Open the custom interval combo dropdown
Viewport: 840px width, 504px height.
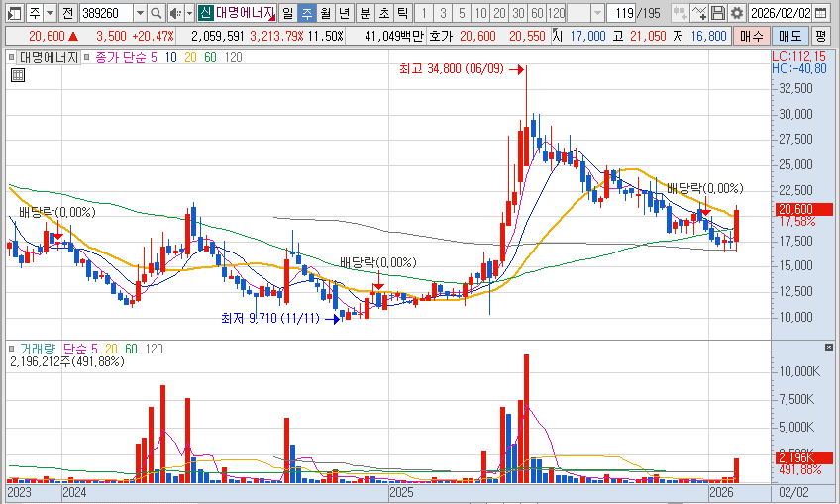597,12
